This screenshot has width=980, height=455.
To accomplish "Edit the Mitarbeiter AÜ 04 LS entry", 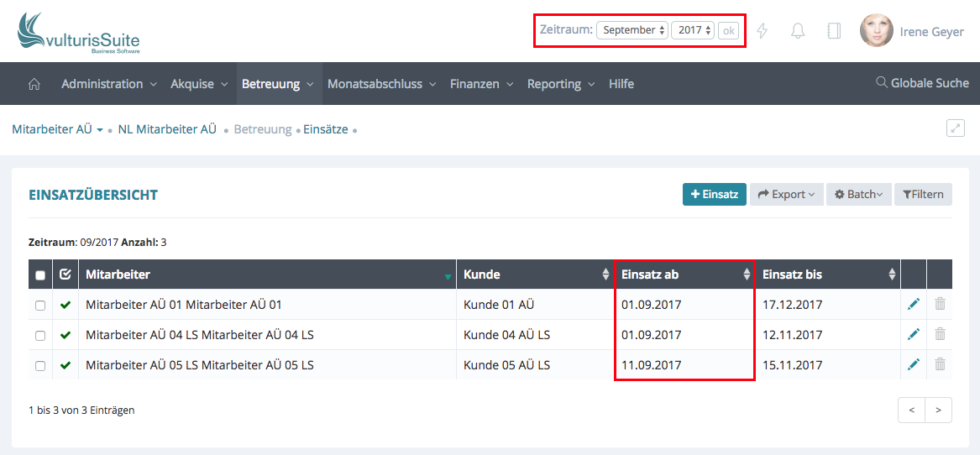I will click(914, 335).
